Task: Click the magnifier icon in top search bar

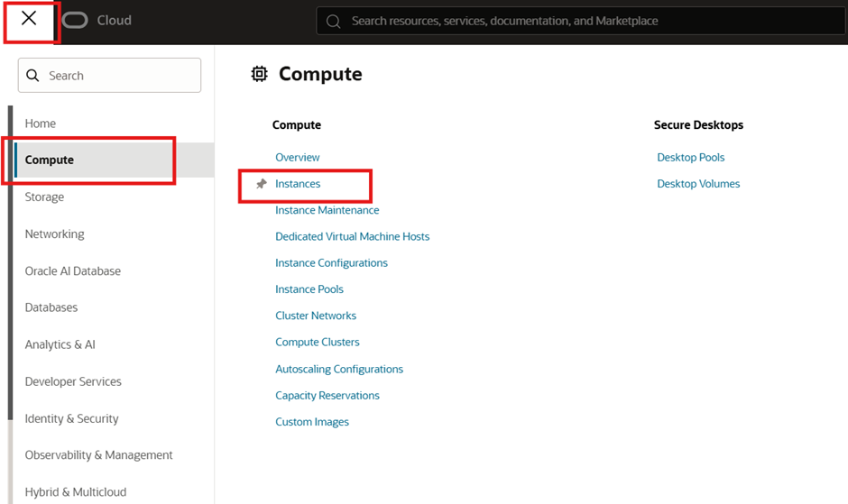Action: 333,21
